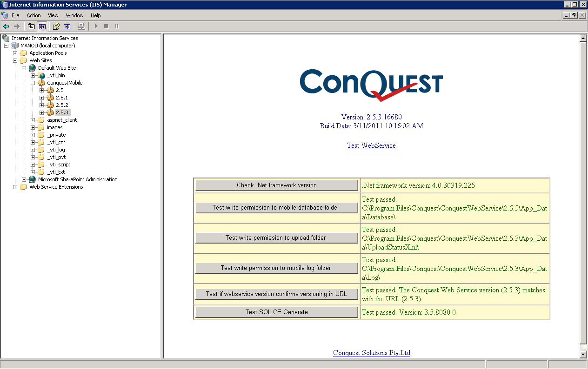Collapse the Web Sites node

pyautogui.click(x=15, y=60)
